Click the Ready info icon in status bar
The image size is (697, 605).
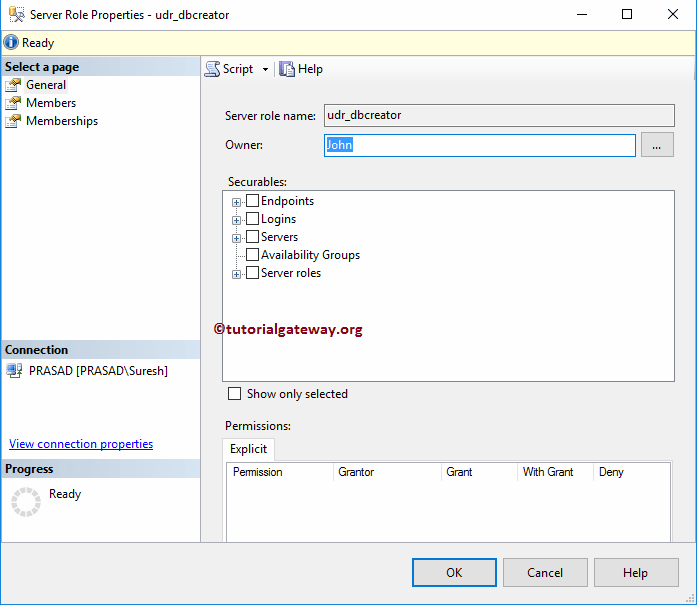(x=11, y=43)
